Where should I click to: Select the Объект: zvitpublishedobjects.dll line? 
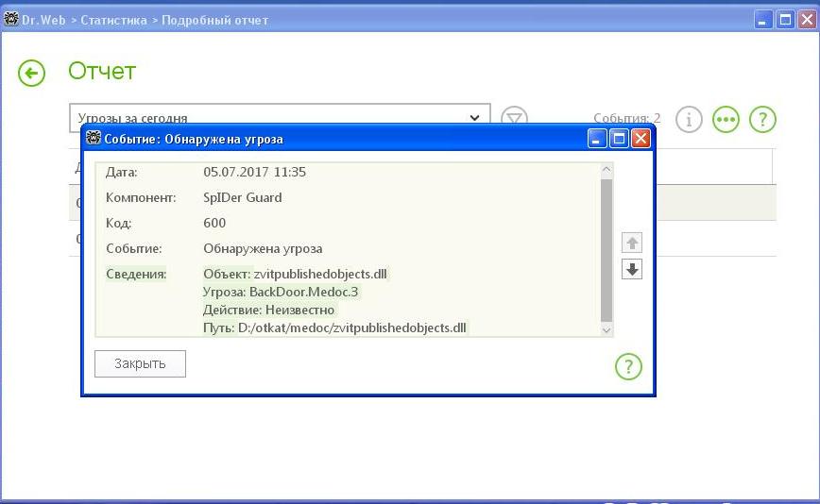click(296, 274)
